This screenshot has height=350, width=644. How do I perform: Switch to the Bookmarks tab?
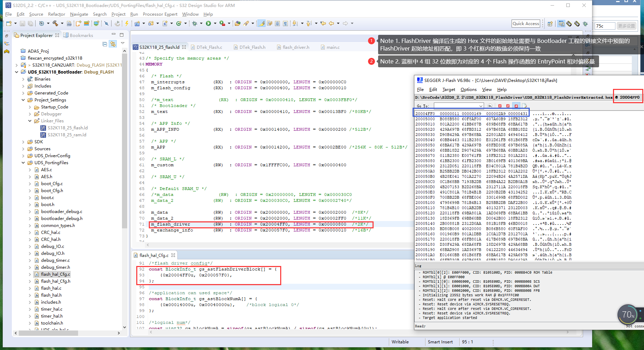click(78, 35)
